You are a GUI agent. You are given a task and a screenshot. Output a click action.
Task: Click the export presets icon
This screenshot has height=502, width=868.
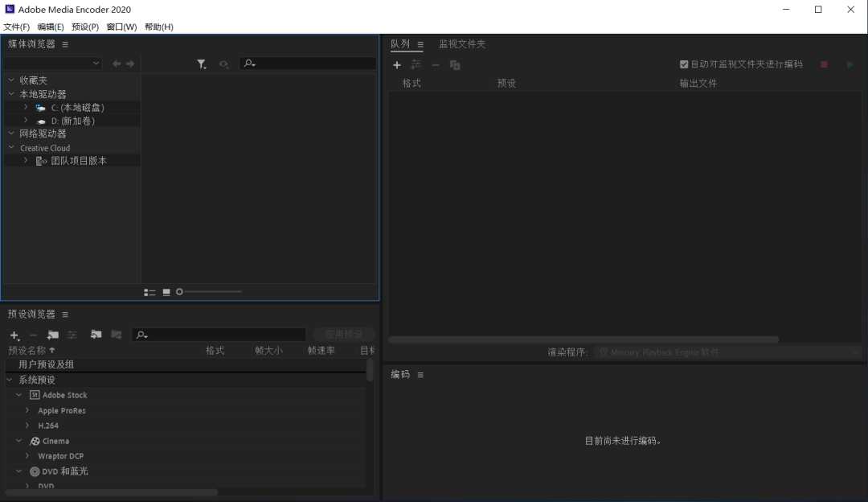pos(117,334)
